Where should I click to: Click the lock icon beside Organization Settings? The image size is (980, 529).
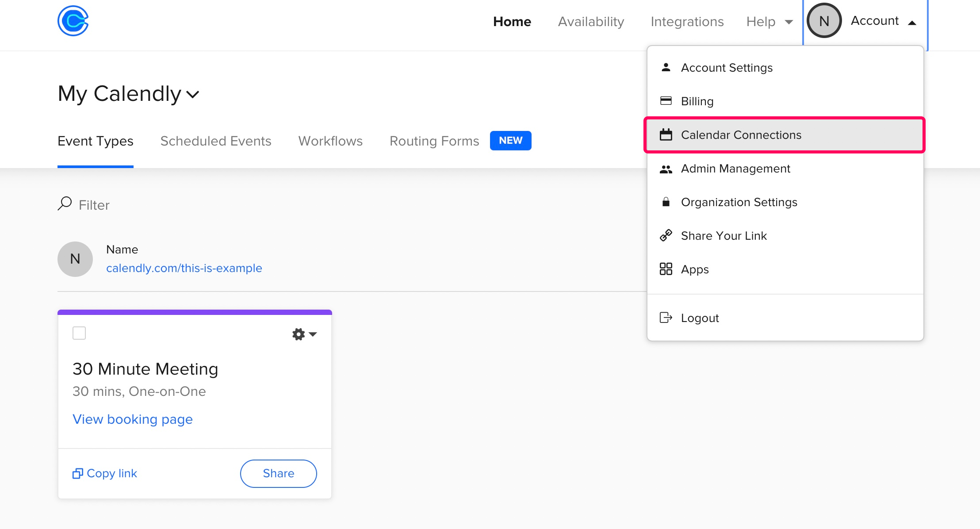666,202
